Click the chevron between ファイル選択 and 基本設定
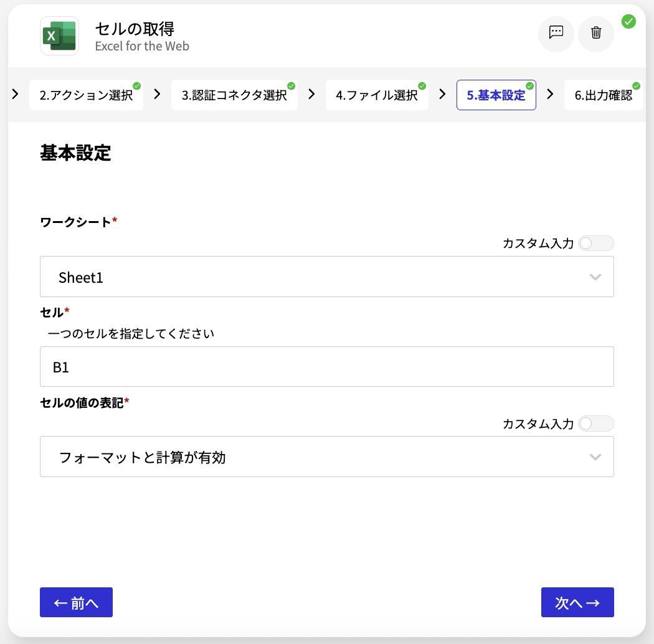Viewport: 654px width, 644px height. (442, 94)
